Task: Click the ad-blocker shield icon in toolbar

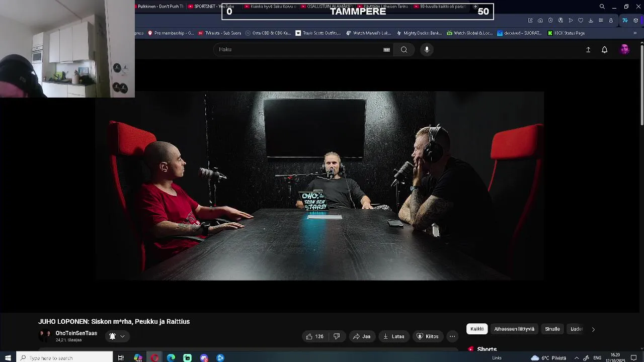Action: (x=550, y=21)
